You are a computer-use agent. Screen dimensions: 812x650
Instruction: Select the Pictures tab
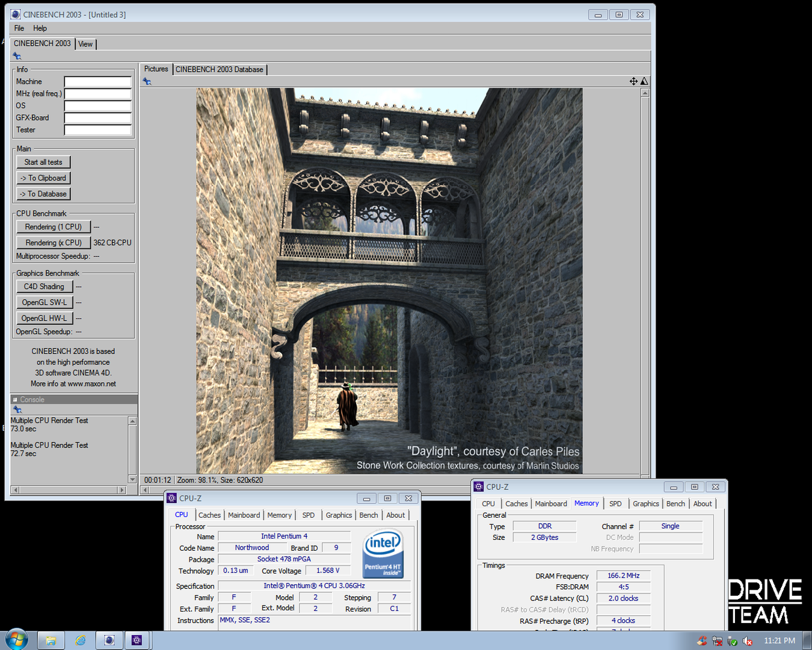[x=156, y=69]
